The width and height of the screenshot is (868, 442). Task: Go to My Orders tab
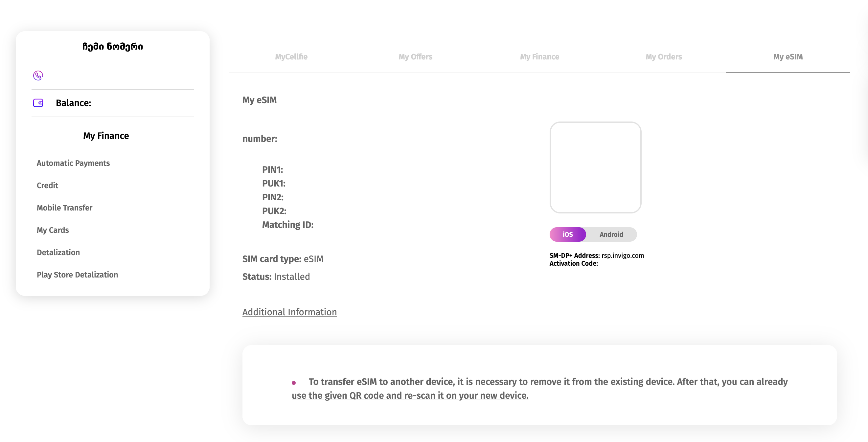663,57
